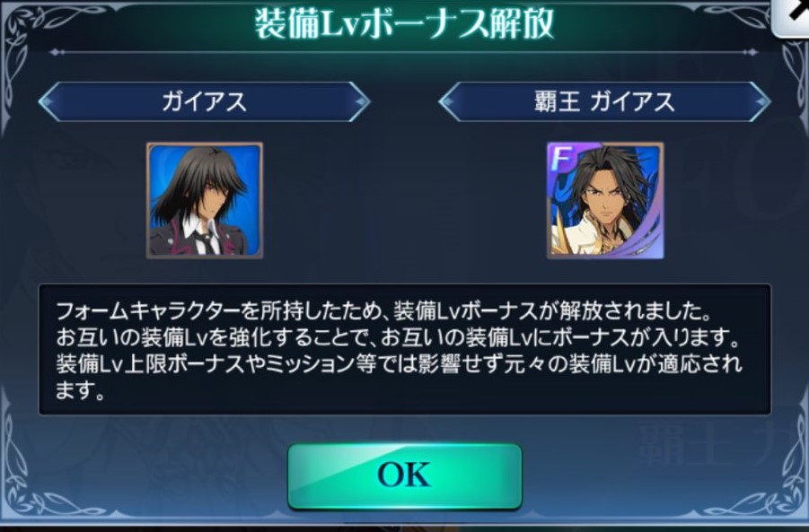Close the dialog via top-right corner button
This screenshot has height=532, width=809.
click(792, 16)
